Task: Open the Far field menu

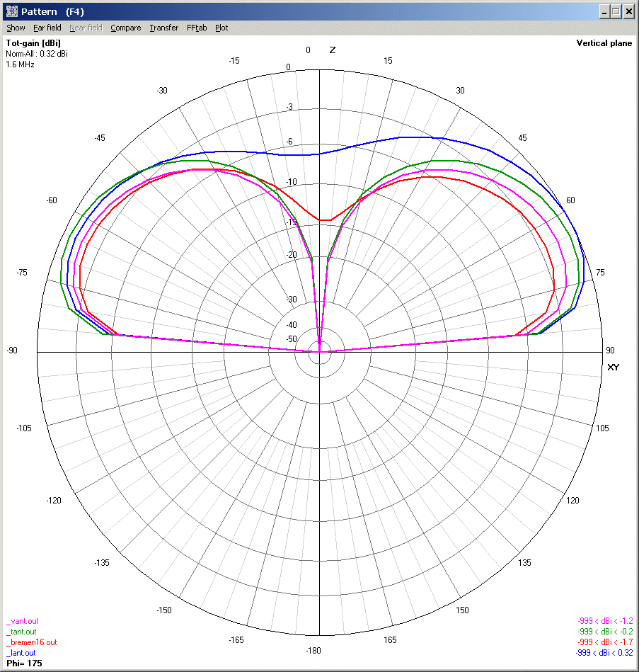Action: (x=47, y=28)
